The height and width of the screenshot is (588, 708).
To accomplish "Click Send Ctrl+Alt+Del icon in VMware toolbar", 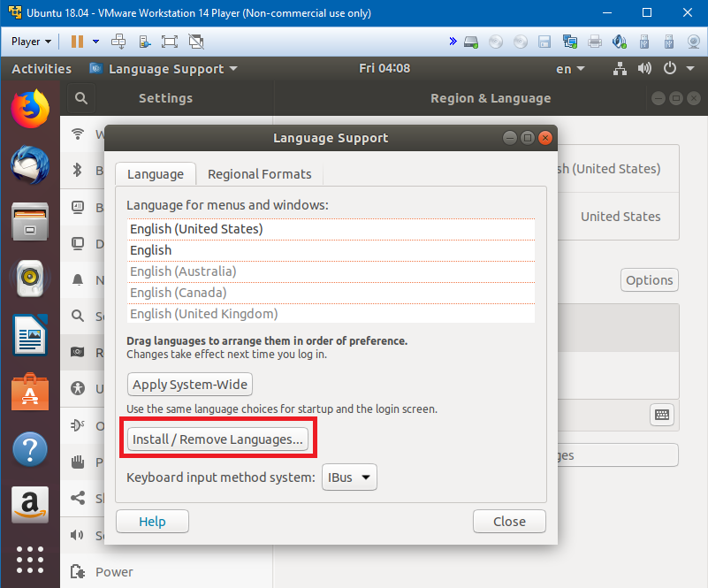I will click(x=118, y=42).
